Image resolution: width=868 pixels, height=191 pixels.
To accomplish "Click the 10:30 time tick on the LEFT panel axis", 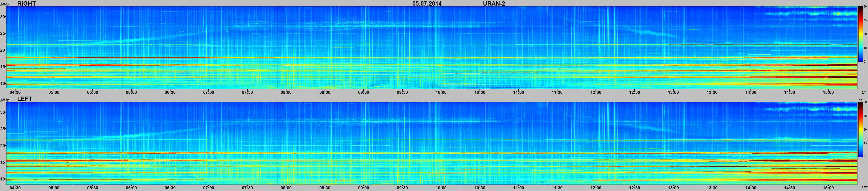I will tap(480, 188).
